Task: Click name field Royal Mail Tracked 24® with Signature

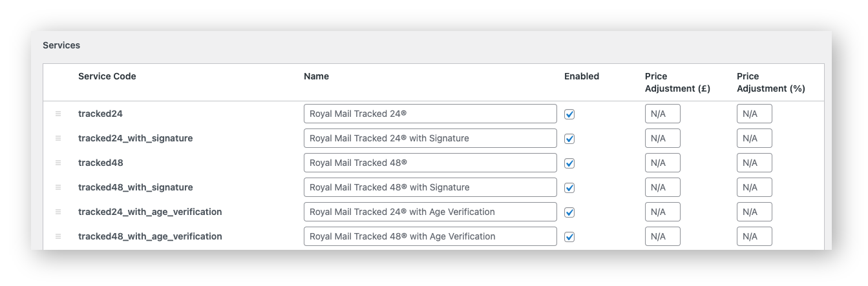Action: (430, 138)
